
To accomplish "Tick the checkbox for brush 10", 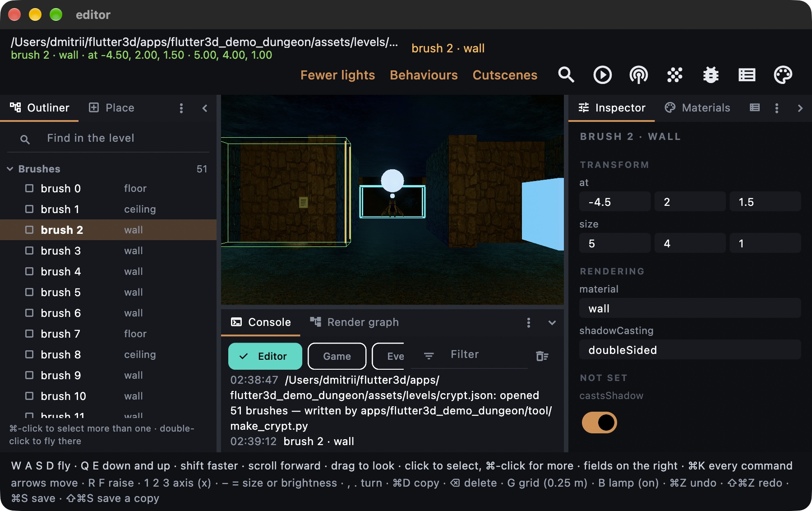I will tap(29, 396).
